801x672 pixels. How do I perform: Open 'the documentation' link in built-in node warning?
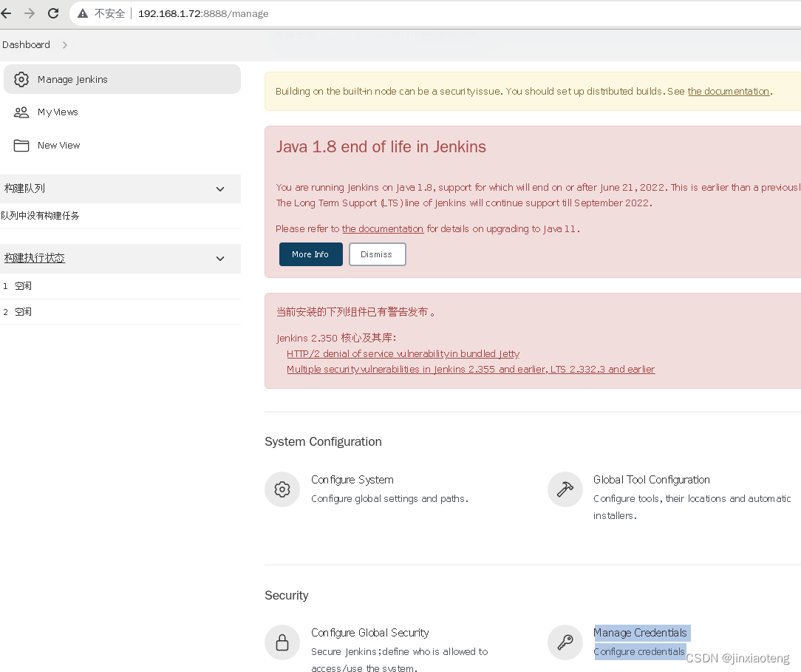[x=729, y=91]
